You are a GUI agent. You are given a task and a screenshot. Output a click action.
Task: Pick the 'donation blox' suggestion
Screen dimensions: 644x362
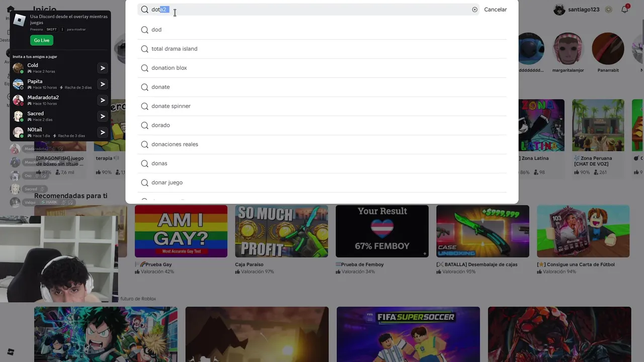tap(322, 68)
